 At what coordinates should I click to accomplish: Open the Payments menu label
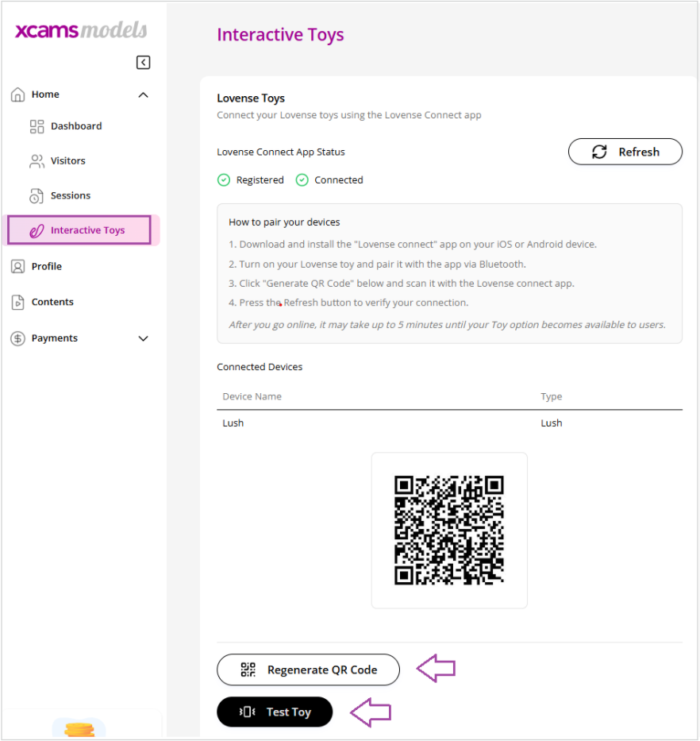(54, 338)
